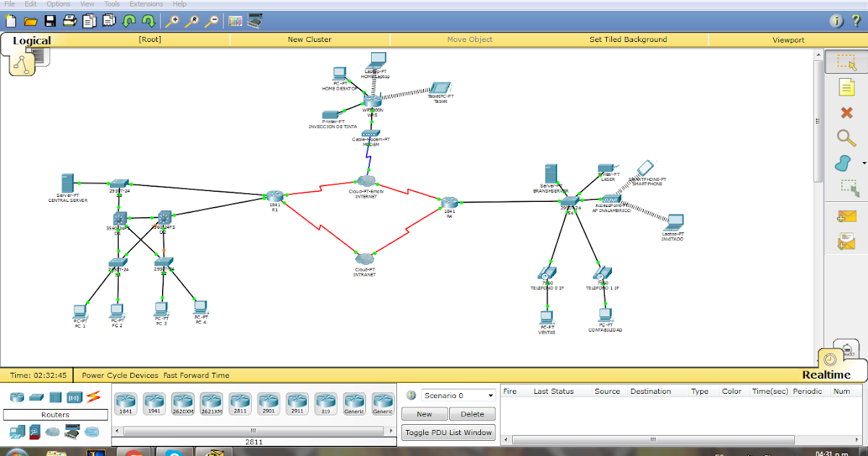Open the Extensions menu

(x=146, y=4)
